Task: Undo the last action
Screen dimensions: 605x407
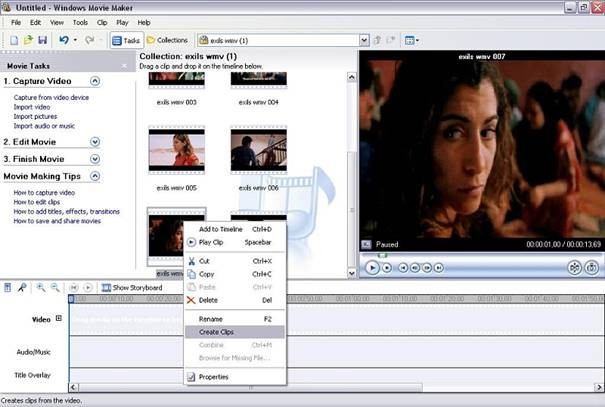Action: (64, 40)
